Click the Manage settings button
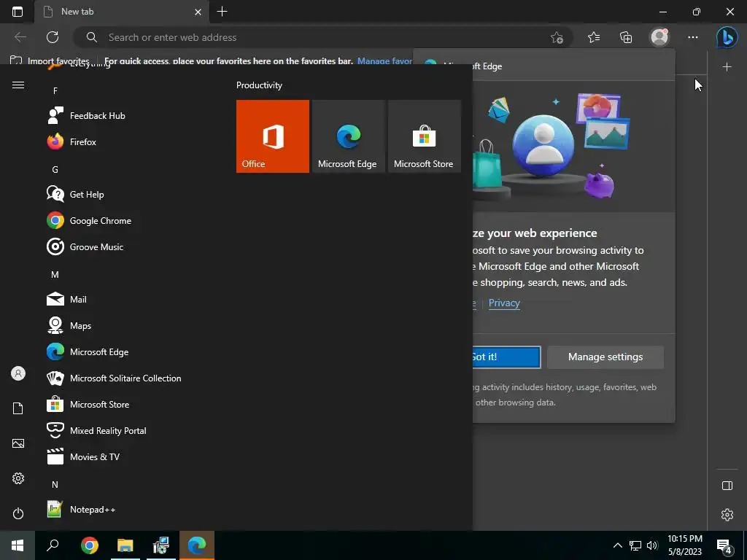This screenshot has height=560, width=747. point(605,357)
